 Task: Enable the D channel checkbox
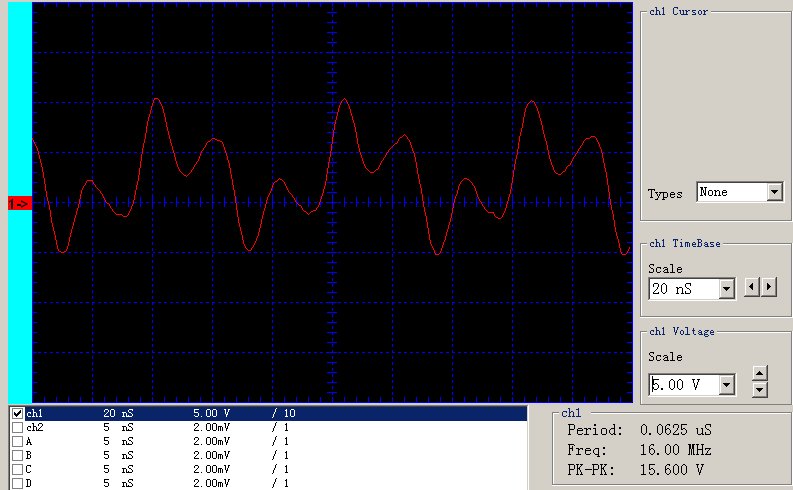click(17, 483)
